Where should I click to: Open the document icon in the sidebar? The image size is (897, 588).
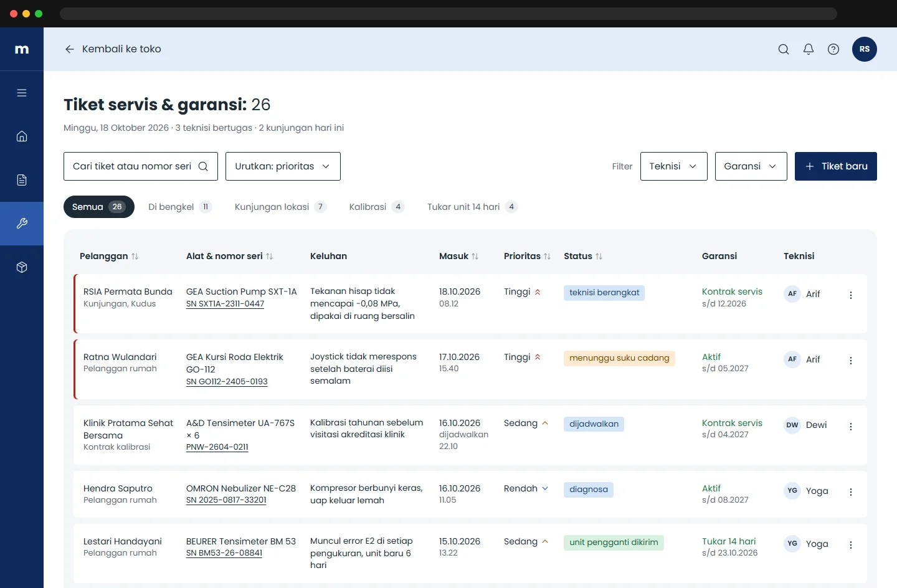point(22,180)
